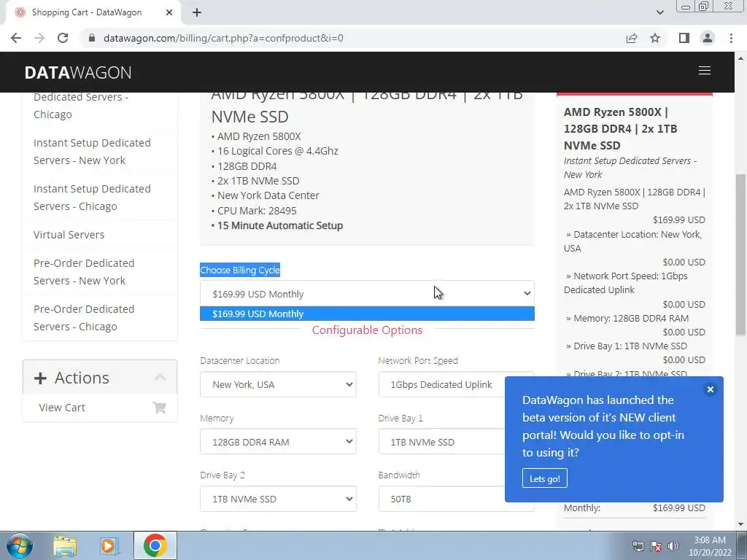Image resolution: width=747 pixels, height=560 pixels.
Task: Click the volume speaker tray icon
Action: tap(673, 546)
